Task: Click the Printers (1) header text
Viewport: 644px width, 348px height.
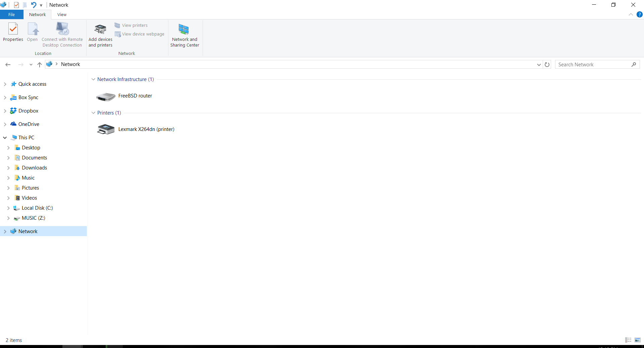Action: pyautogui.click(x=109, y=113)
